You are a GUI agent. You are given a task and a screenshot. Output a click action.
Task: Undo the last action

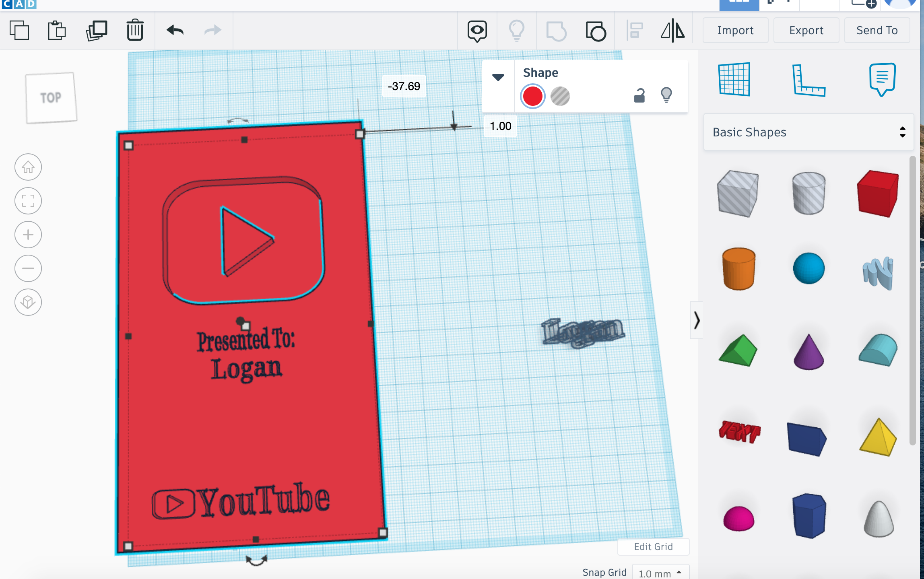pyautogui.click(x=175, y=30)
